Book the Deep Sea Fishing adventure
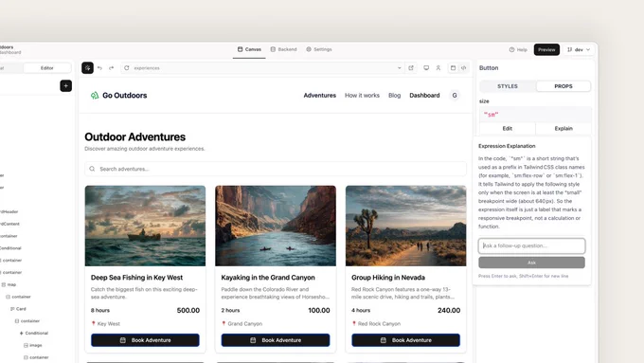Viewport: 644px width, 363px height. point(146,340)
